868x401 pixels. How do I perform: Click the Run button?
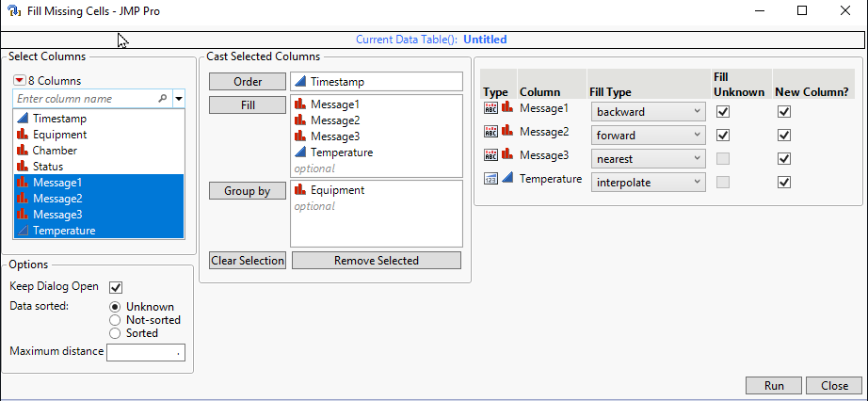(774, 386)
